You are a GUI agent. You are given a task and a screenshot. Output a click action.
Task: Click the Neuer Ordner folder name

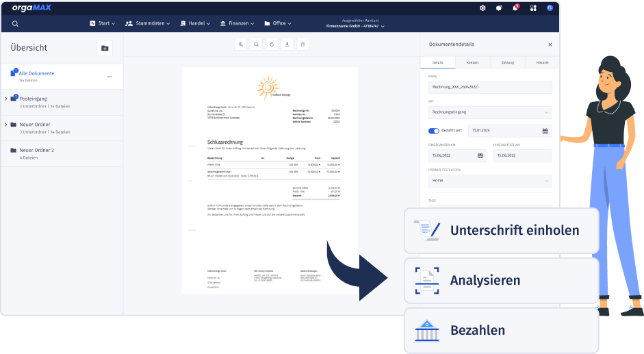point(35,124)
